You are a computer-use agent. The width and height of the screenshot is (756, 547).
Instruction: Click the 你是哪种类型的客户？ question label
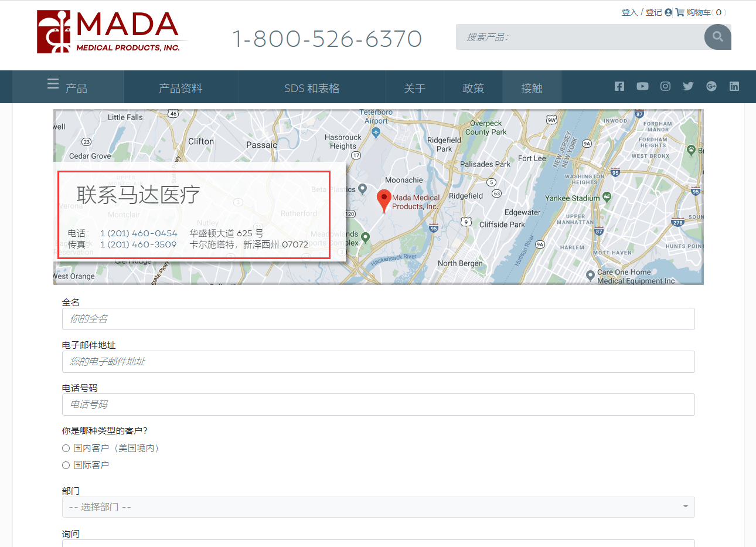(105, 431)
